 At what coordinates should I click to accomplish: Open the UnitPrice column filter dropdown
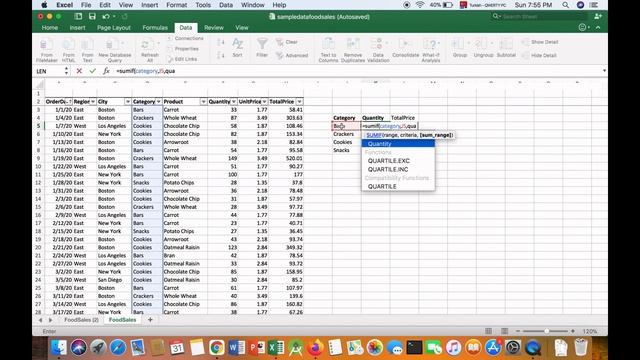click(x=264, y=102)
